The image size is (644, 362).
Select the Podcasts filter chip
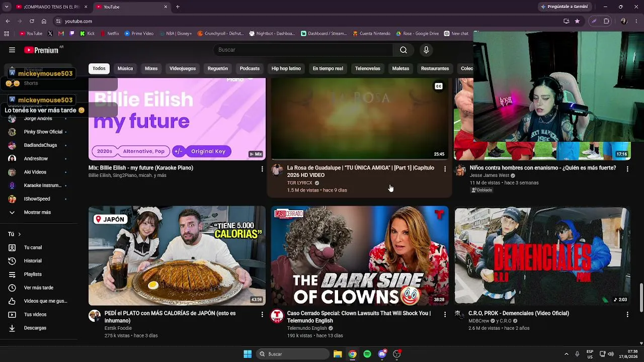[250, 68]
